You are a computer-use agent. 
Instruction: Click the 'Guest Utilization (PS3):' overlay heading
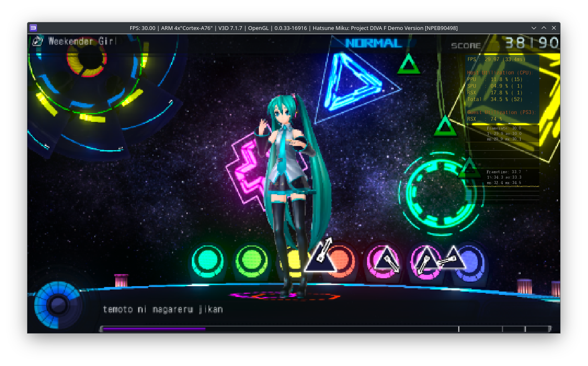tap(501, 112)
